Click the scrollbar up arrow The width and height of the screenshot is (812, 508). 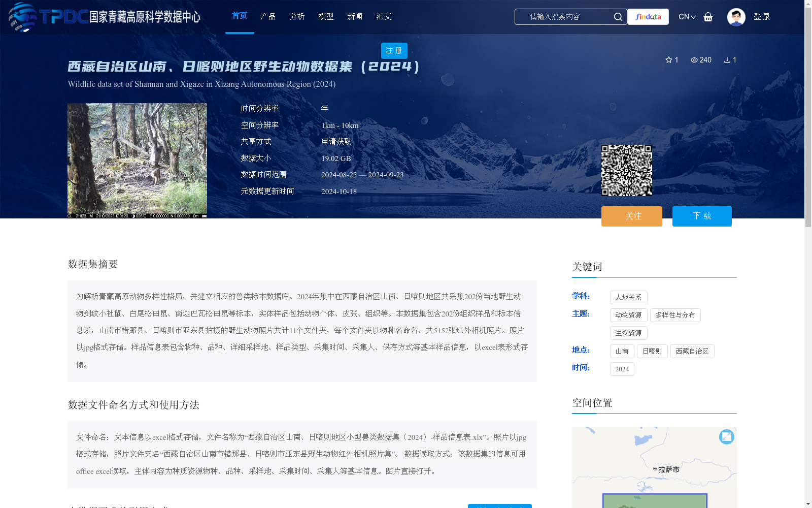click(808, 4)
